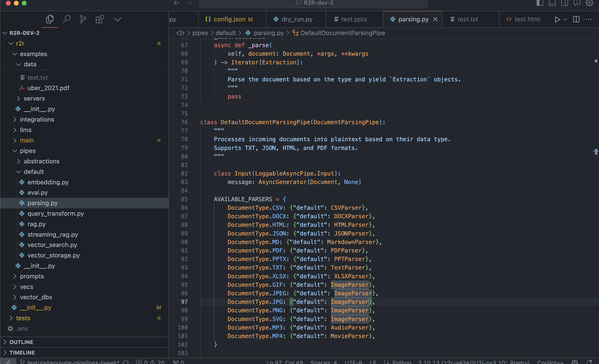Click the git branch name in status bar
The height and width of the screenshot is (364, 599).
coord(73,362)
